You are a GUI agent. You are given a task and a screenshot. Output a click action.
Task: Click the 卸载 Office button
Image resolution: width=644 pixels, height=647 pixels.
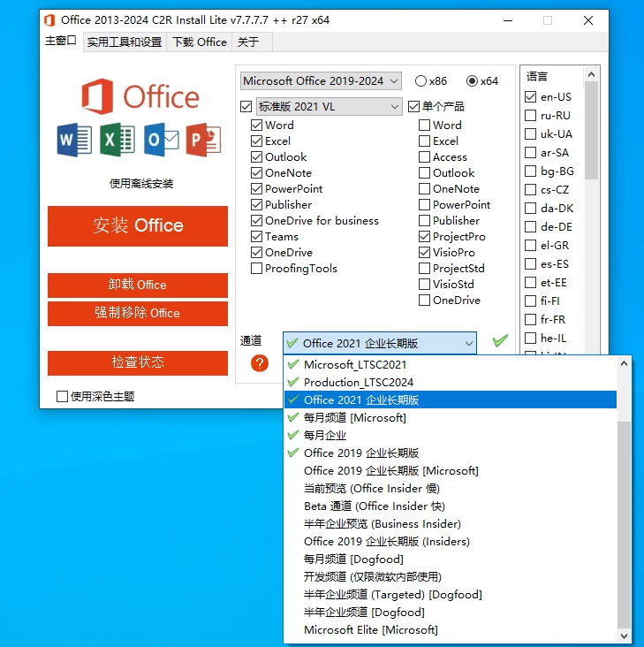138,285
